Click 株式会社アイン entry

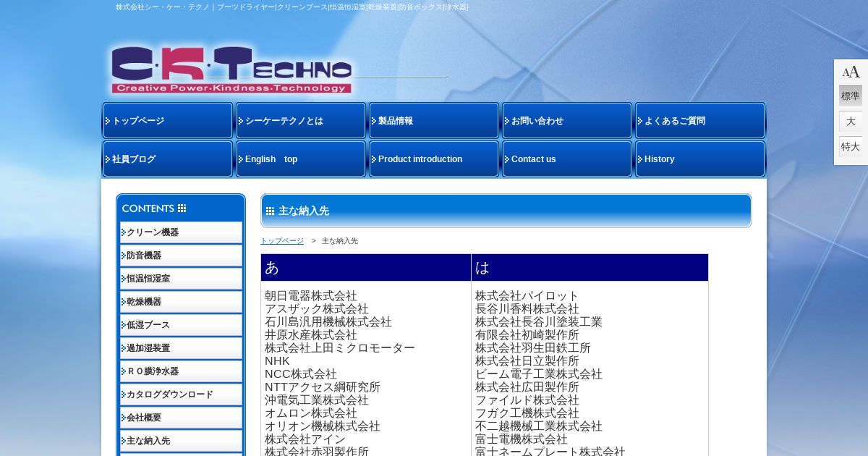point(305,439)
